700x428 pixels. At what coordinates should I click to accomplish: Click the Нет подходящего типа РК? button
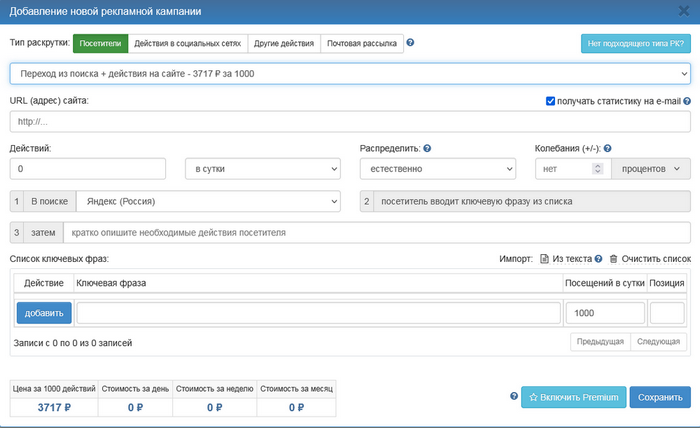pos(635,43)
